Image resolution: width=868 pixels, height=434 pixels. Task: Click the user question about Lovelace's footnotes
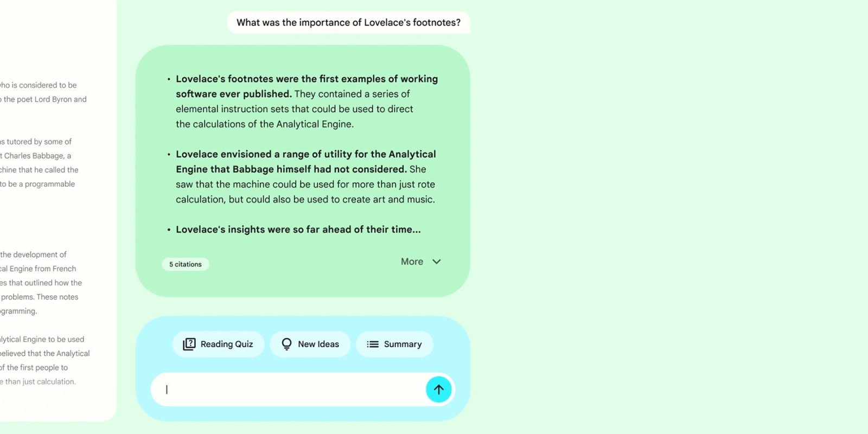coord(348,23)
